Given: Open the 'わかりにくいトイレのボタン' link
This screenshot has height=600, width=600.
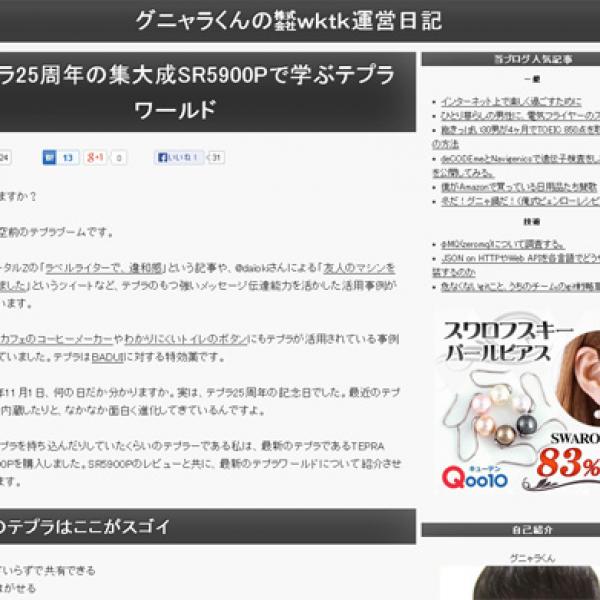Looking at the screenshot, I should click(x=185, y=339).
